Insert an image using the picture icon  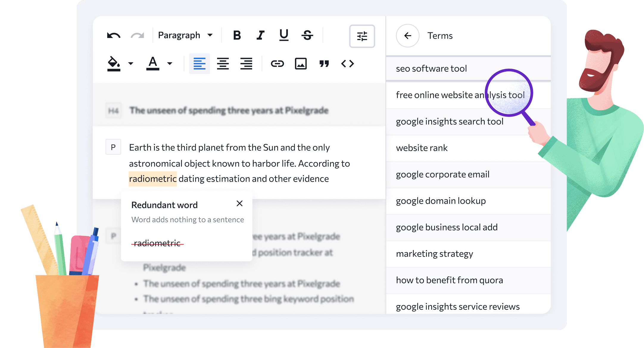[301, 64]
